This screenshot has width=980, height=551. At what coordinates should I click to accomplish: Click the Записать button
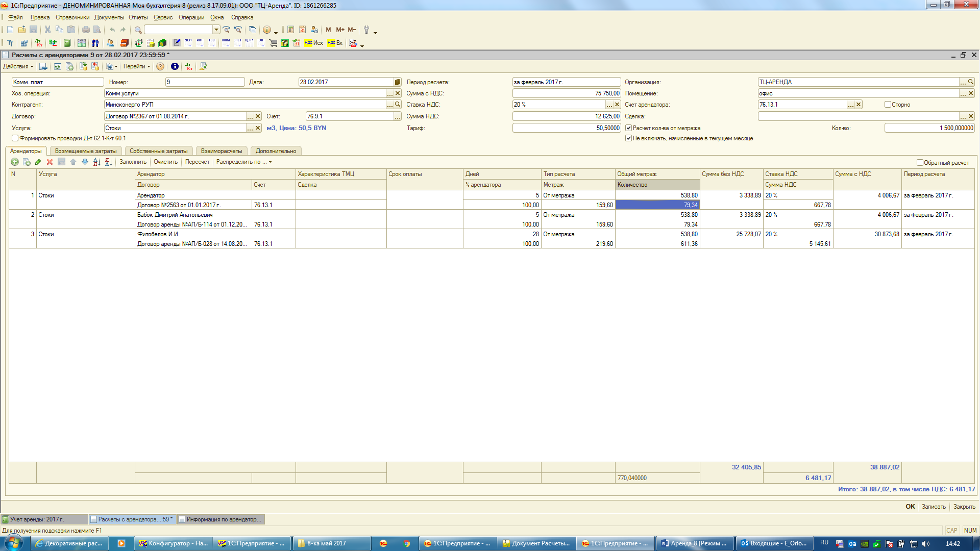933,507
